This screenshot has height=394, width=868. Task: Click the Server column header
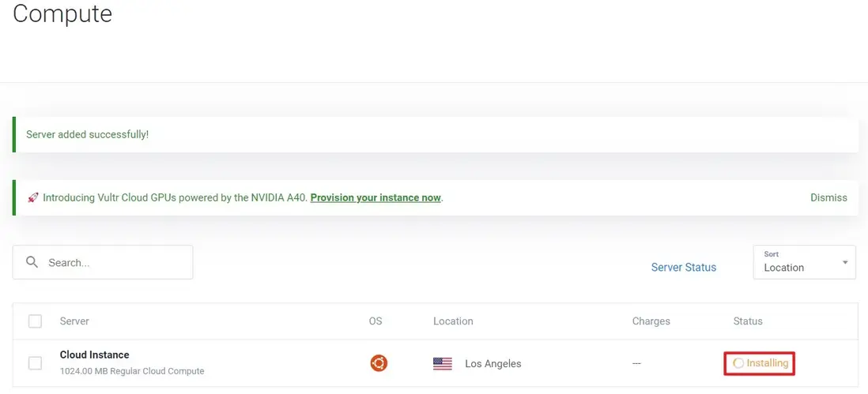[74, 321]
